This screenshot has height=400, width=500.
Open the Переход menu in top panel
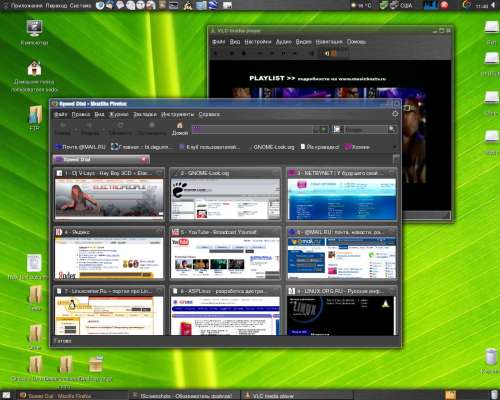(56, 6)
